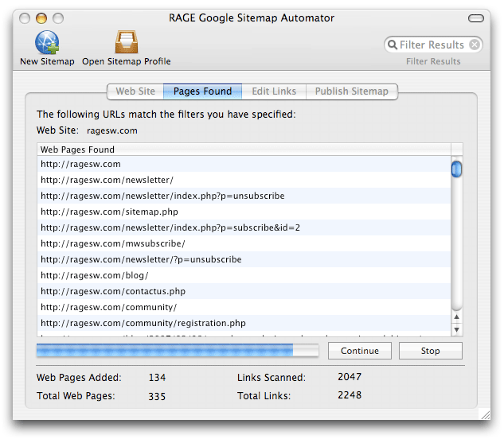
Task: Click the scroll down arrow
Action: (456, 330)
